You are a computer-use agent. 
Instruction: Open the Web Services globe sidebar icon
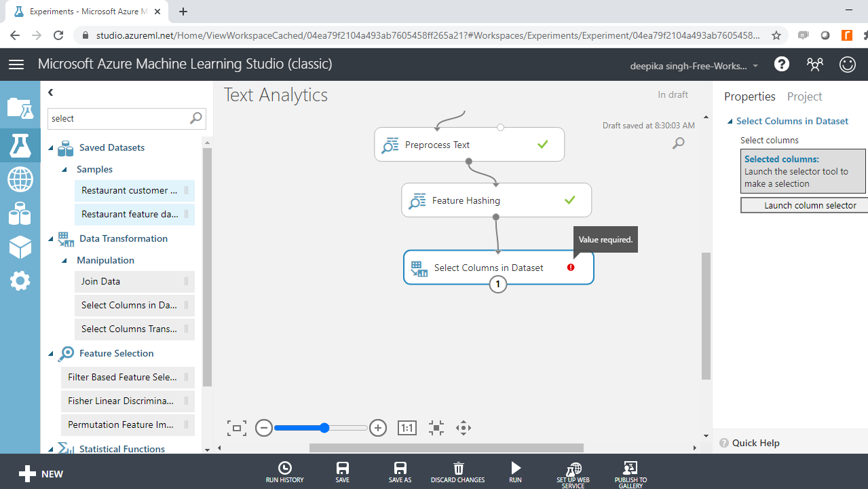[20, 180]
